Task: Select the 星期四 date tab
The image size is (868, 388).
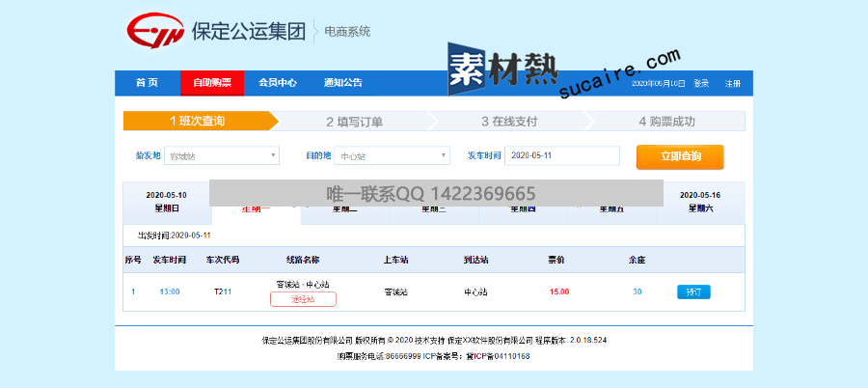Action: pyautogui.click(x=523, y=213)
